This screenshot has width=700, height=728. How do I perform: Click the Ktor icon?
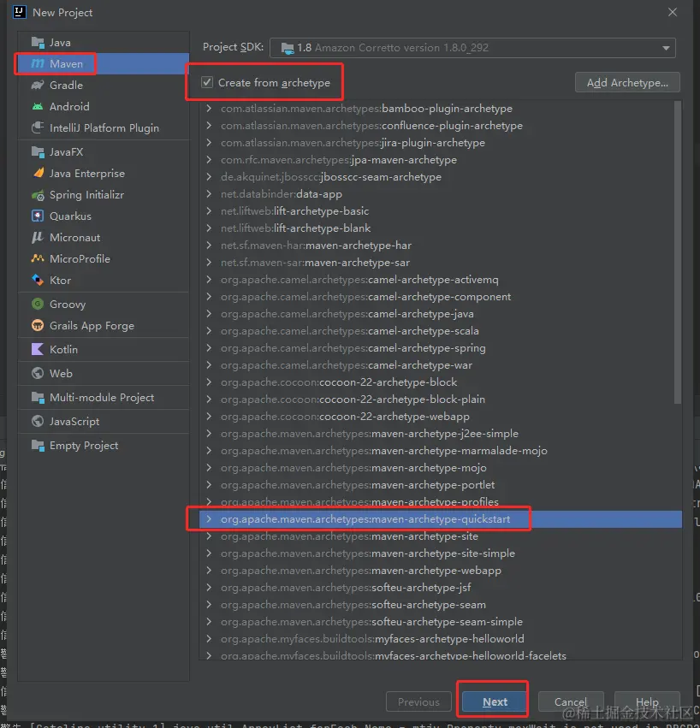38,280
